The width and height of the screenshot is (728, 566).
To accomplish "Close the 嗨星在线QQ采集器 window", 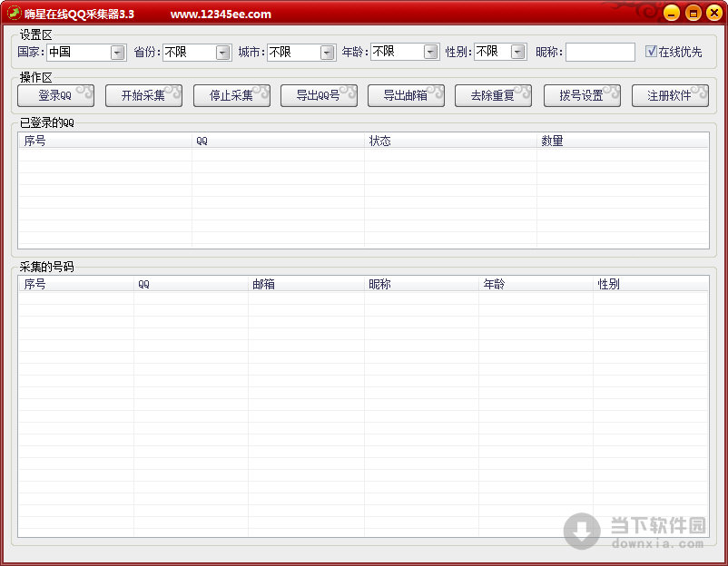I will point(714,13).
